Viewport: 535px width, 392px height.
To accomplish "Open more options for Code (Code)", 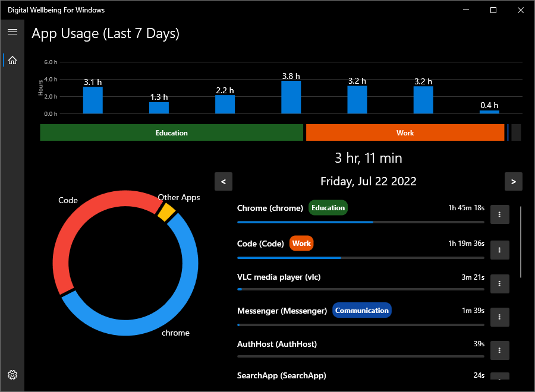I will [499, 250].
